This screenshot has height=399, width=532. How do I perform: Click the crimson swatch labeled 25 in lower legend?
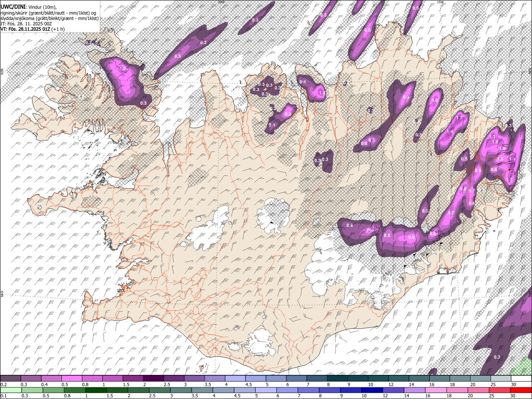[500, 390]
